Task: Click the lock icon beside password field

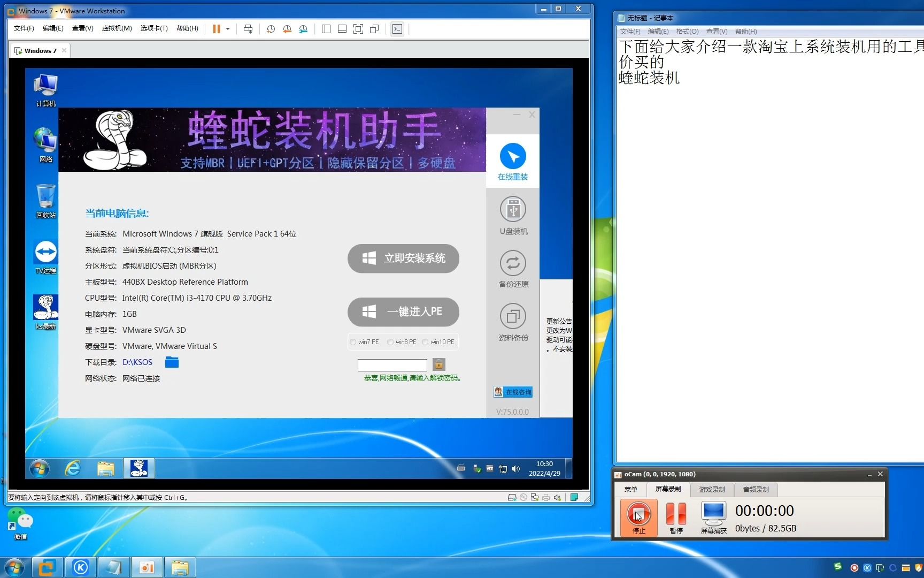Action: tap(438, 364)
